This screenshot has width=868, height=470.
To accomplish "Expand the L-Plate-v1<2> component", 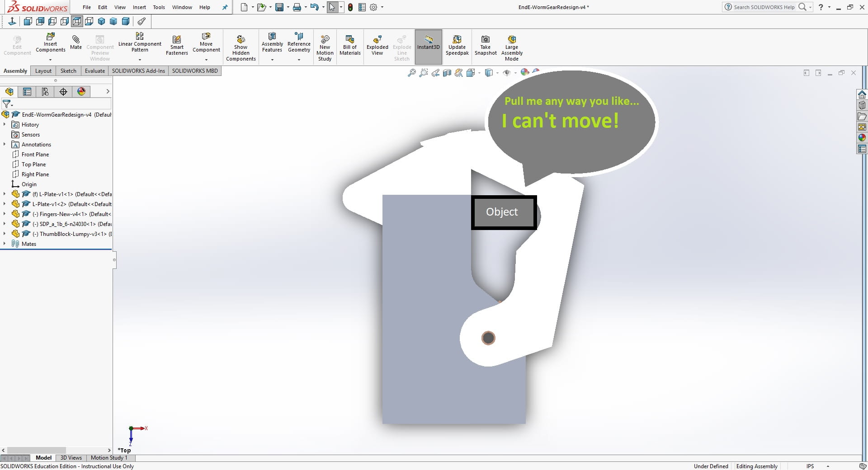I will pyautogui.click(x=5, y=204).
